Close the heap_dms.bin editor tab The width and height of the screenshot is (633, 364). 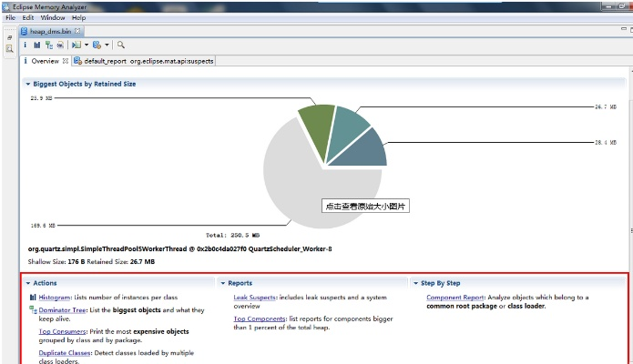click(x=77, y=31)
